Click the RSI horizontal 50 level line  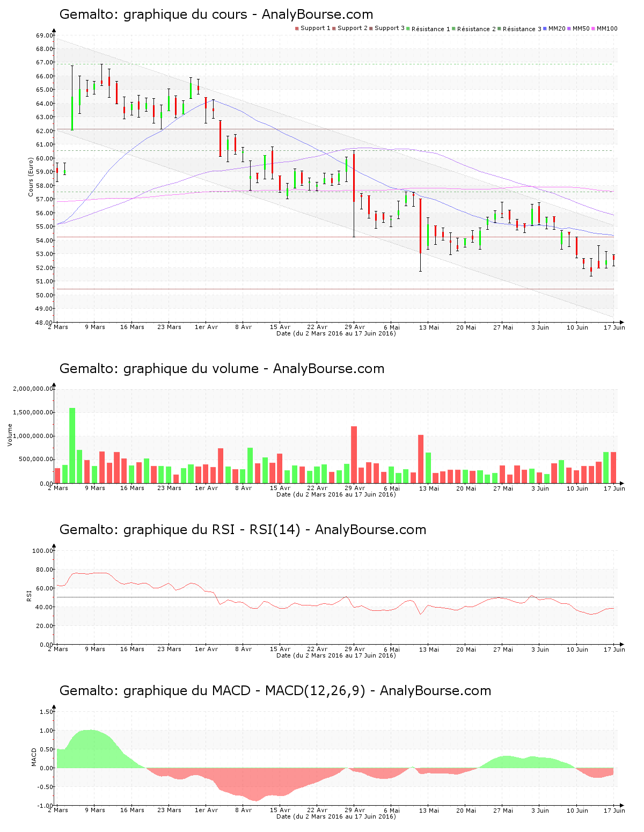335,597
